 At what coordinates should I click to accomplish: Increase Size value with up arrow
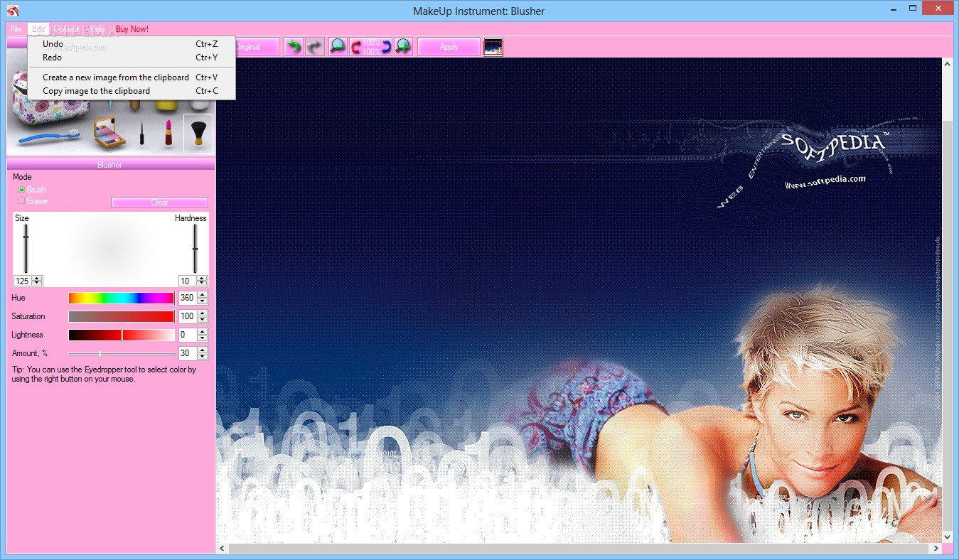pyautogui.click(x=38, y=278)
